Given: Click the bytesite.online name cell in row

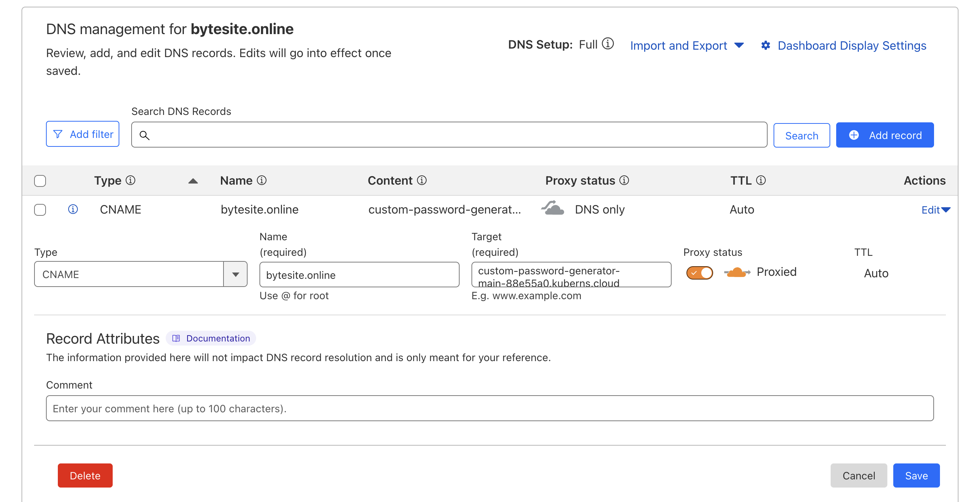Looking at the screenshot, I should point(259,209).
